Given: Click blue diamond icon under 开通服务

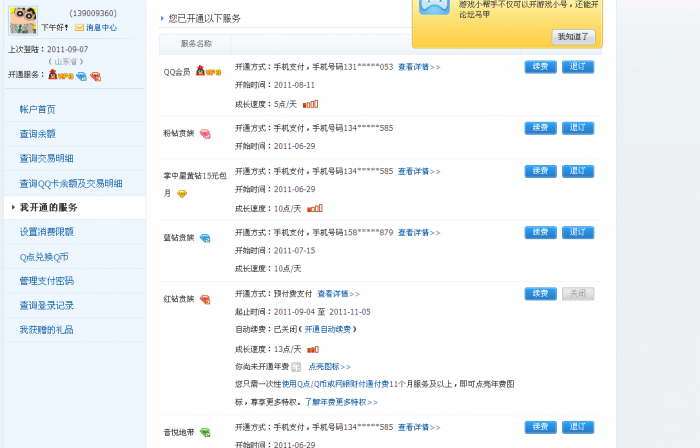Looking at the screenshot, I should (81, 76).
